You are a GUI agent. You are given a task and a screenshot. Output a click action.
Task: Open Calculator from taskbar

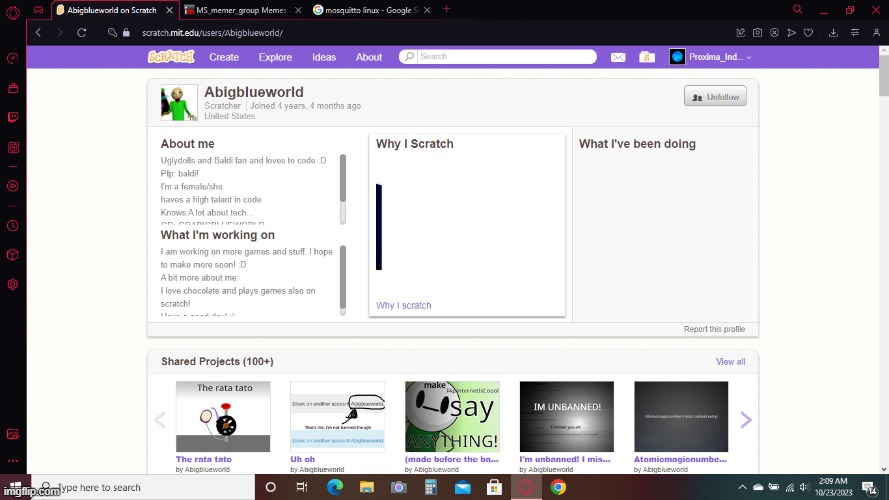[x=431, y=488]
